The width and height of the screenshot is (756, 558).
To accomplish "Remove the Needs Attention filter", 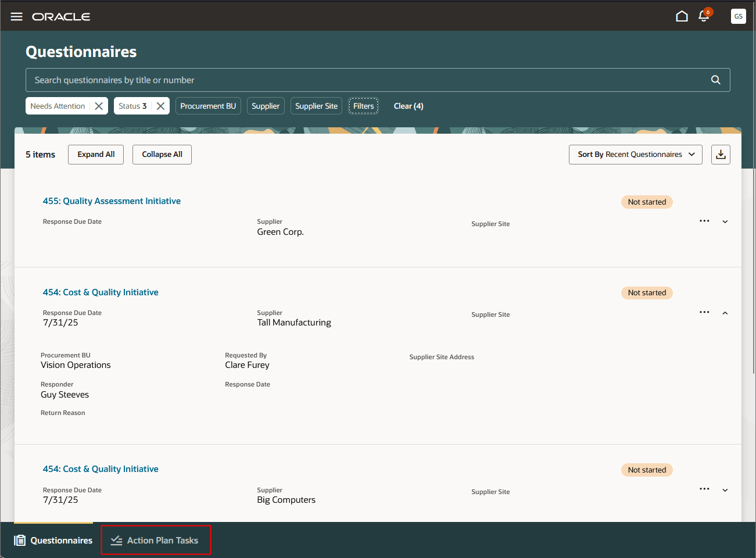I will pos(99,106).
